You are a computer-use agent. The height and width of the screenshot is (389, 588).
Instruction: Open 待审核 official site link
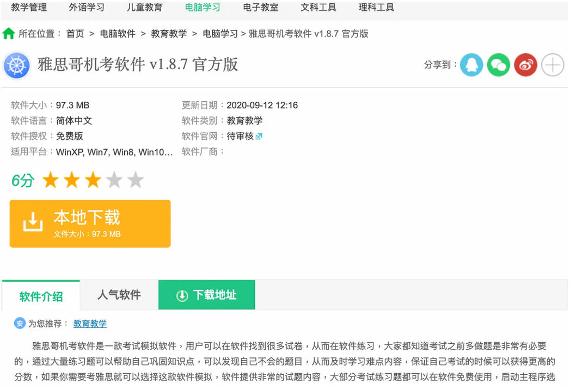(x=240, y=136)
